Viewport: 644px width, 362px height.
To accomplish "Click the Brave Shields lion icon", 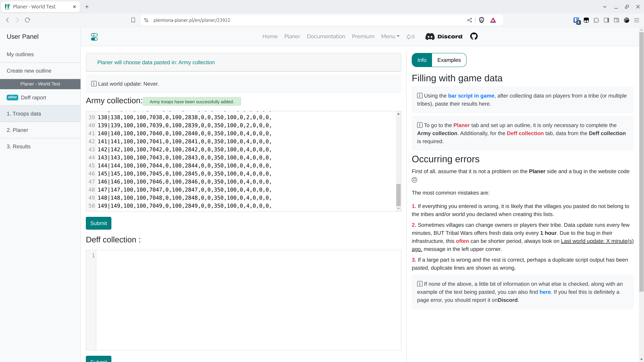I will [x=481, y=20].
